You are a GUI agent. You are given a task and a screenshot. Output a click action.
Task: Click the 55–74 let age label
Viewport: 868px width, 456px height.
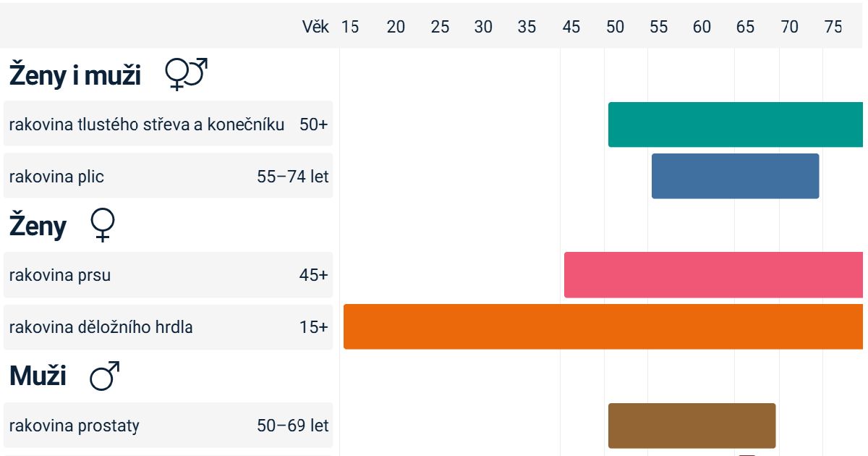[x=293, y=177]
